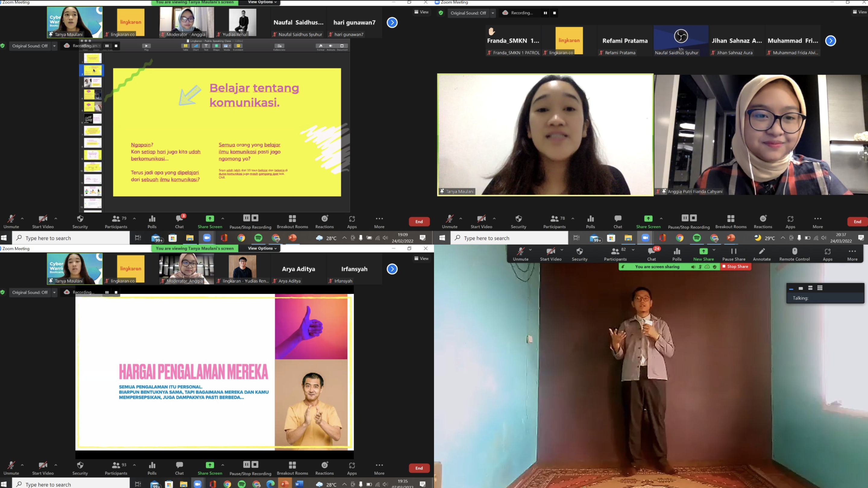Expand Share Screen caret in 78-participant meeting

661,218
